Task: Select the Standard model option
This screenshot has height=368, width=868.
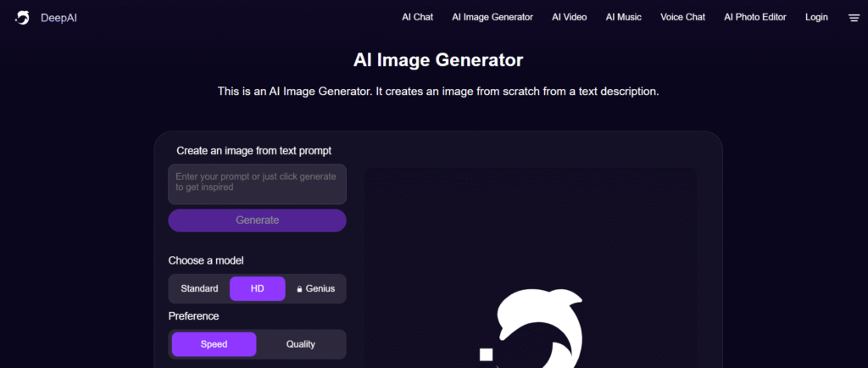Action: 199,289
